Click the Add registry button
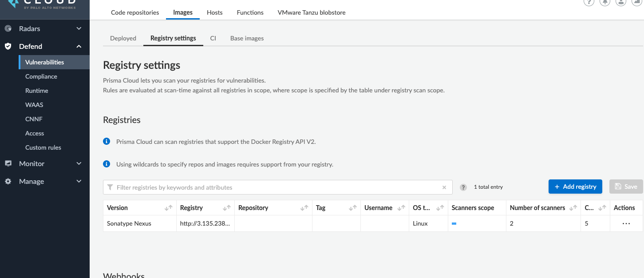 click(575, 187)
